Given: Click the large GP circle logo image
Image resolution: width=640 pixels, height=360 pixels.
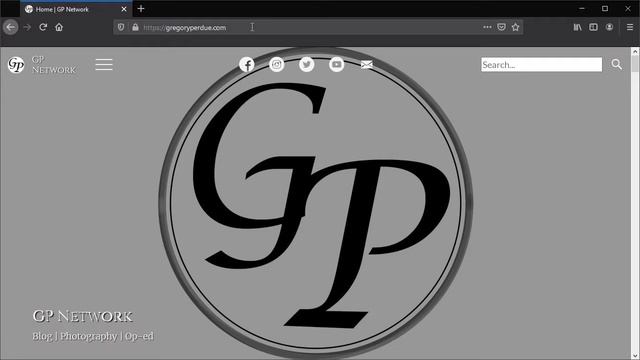Looking at the screenshot, I should [316, 203].
